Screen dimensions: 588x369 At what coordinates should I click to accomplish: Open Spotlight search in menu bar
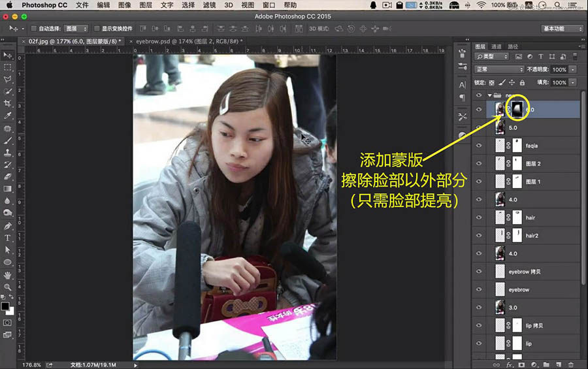(558, 5)
